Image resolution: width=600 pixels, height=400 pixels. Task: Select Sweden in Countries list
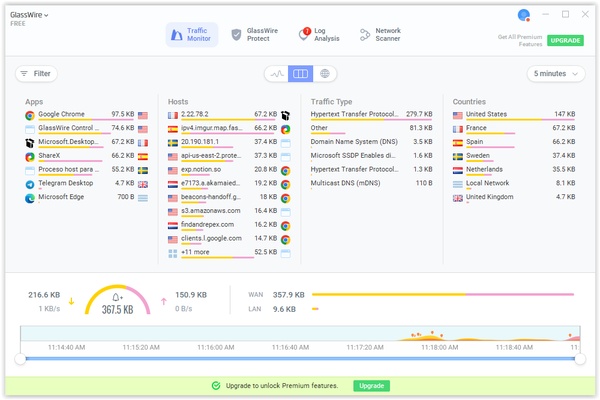514,156
